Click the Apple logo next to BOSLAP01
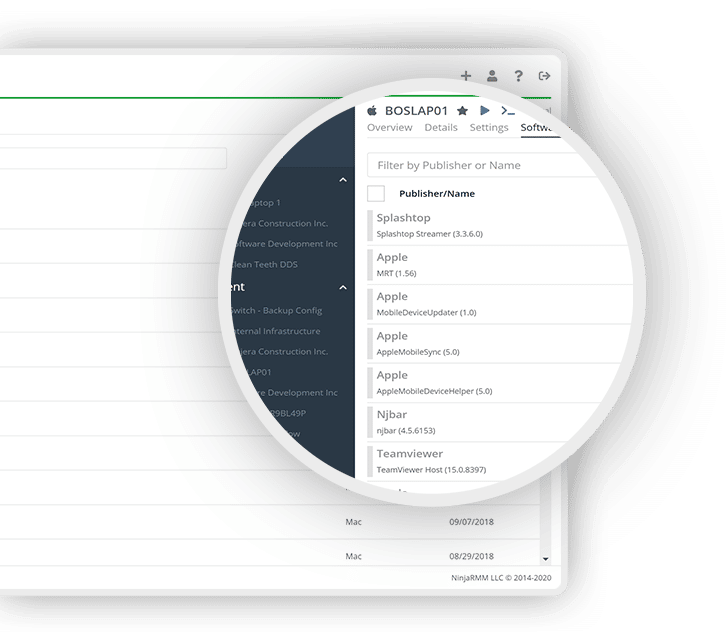 click(372, 111)
